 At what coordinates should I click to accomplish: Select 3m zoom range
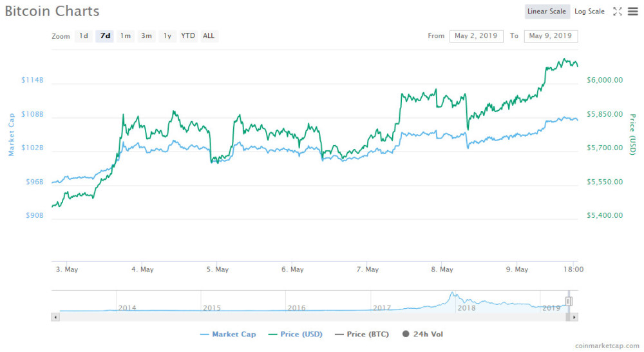tap(146, 35)
